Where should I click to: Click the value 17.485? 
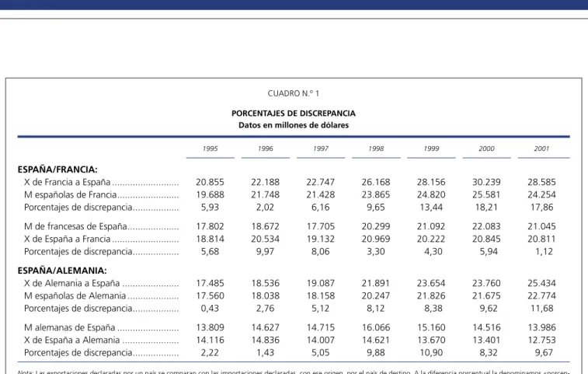[x=210, y=284]
